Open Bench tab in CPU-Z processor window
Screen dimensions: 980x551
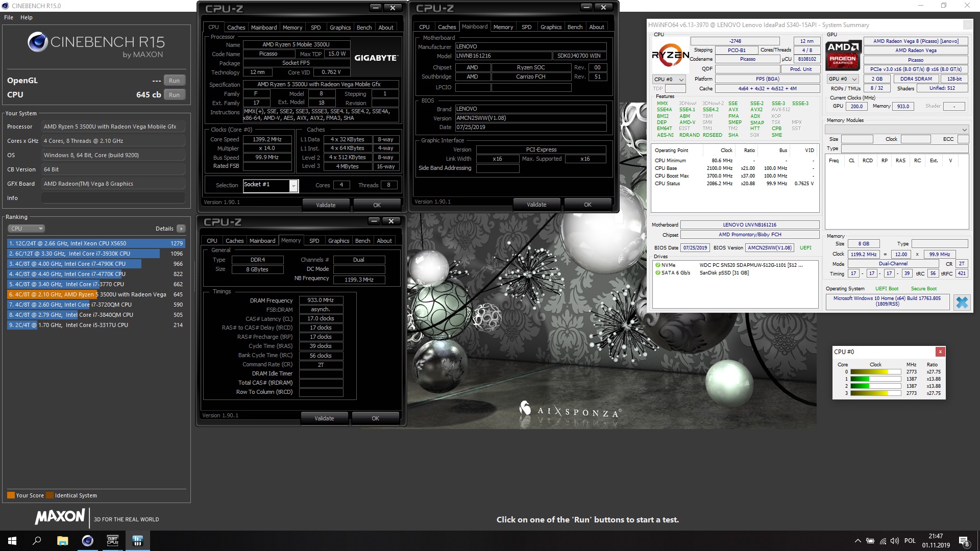[x=364, y=28]
